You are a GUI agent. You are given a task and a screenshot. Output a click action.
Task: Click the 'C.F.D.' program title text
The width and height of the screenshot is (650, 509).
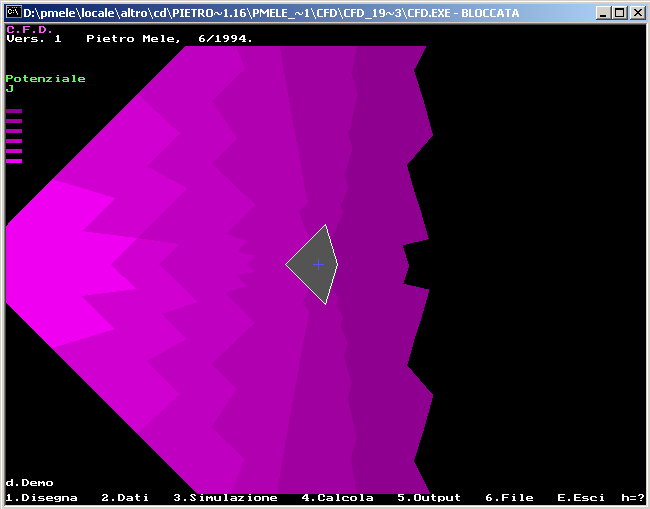(x=29, y=29)
